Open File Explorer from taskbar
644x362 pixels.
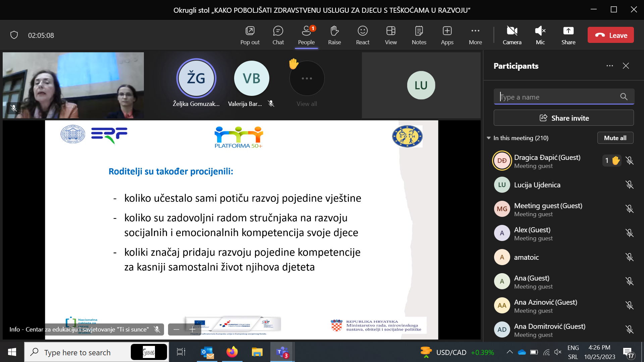257,352
